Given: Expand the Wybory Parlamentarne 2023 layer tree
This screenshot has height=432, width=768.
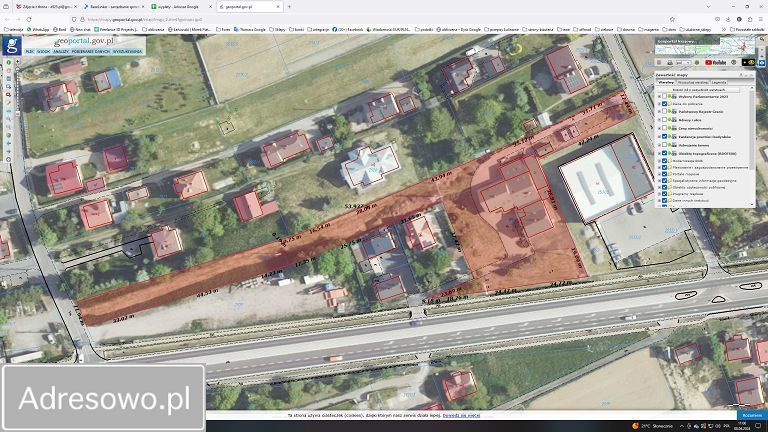Looking at the screenshot, I should click(659, 96).
